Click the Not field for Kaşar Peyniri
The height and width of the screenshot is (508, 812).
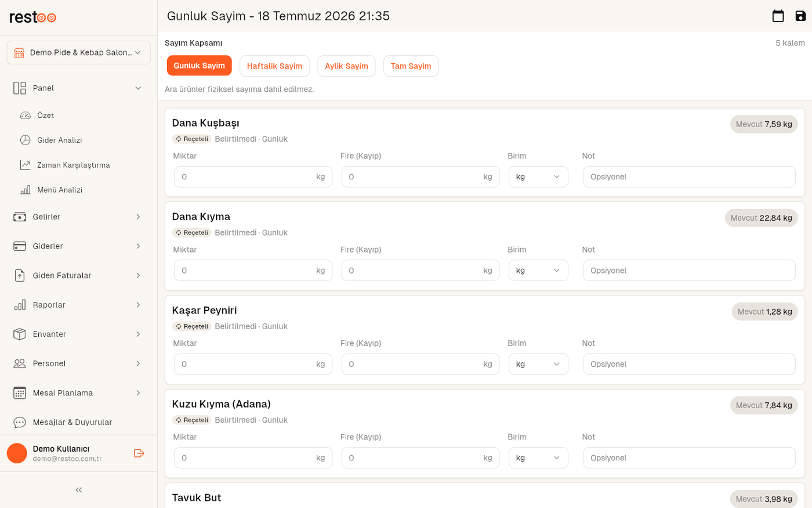tap(689, 364)
